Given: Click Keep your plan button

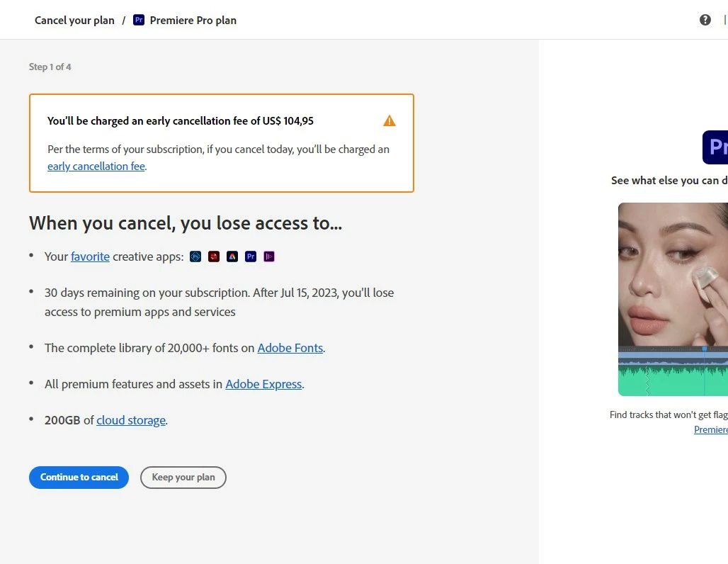Looking at the screenshot, I should (183, 477).
